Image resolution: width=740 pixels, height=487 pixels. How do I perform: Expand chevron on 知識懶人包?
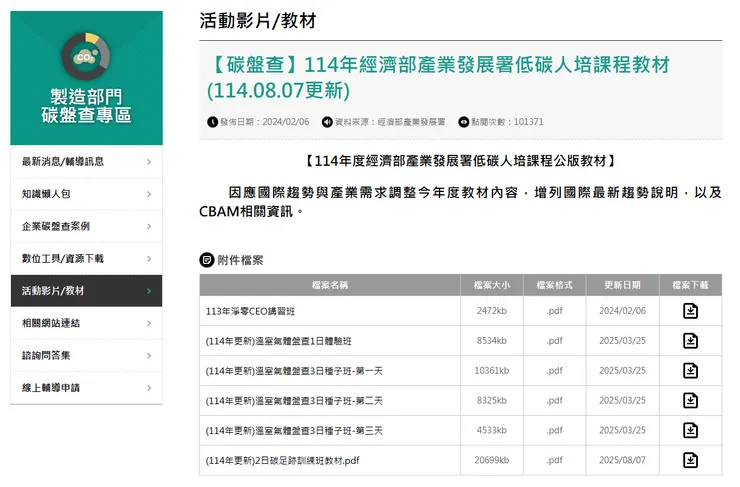149,194
